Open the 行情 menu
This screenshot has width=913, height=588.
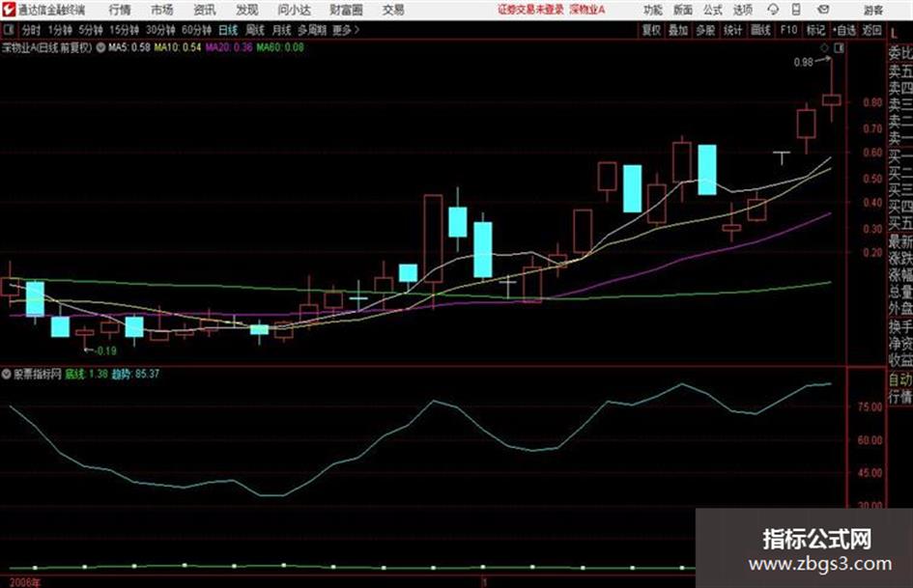[120, 10]
